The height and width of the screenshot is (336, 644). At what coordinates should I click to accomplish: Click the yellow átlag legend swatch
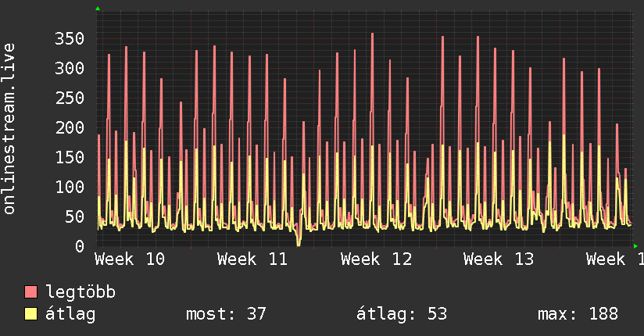pos(30,314)
